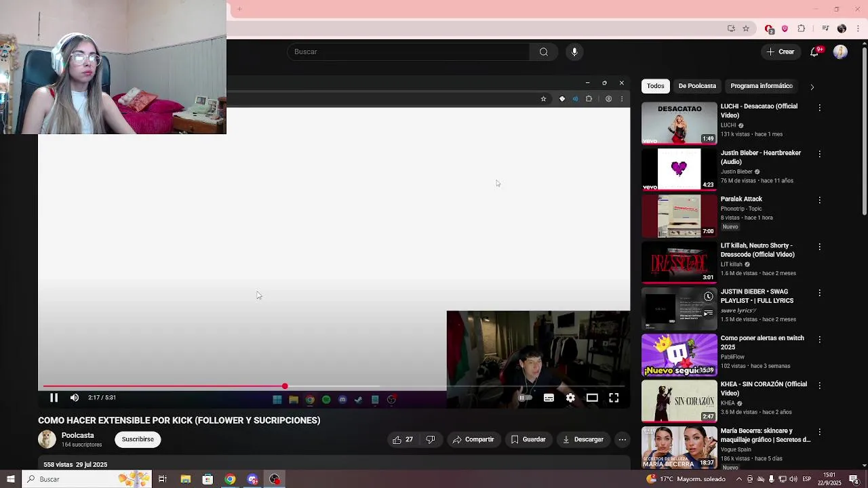Screen dimensions: 868x488
Task: Click the YouTube Buscar search field
Action: [x=408, y=52]
